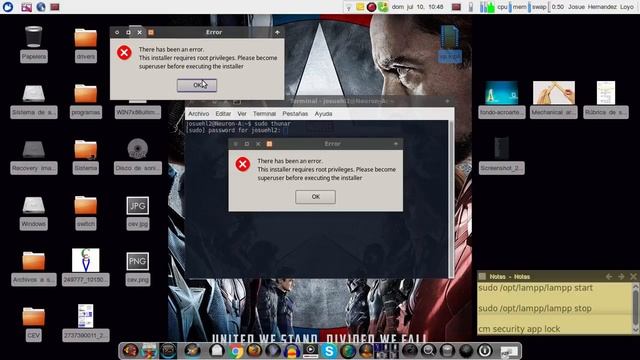Open the Pestañas menu in Terminal
This screenshot has height=360, width=640.
tap(295, 114)
